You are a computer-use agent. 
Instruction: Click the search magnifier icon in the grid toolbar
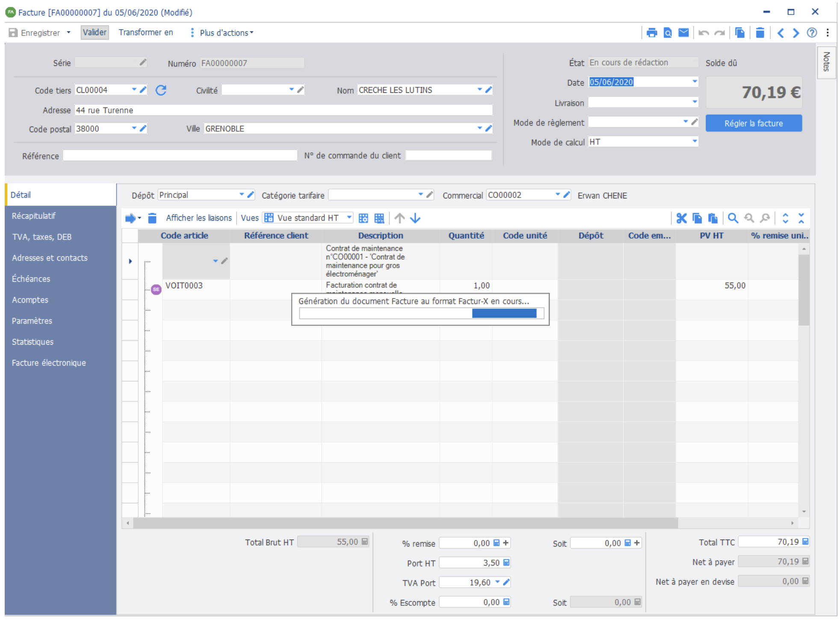pos(733,218)
